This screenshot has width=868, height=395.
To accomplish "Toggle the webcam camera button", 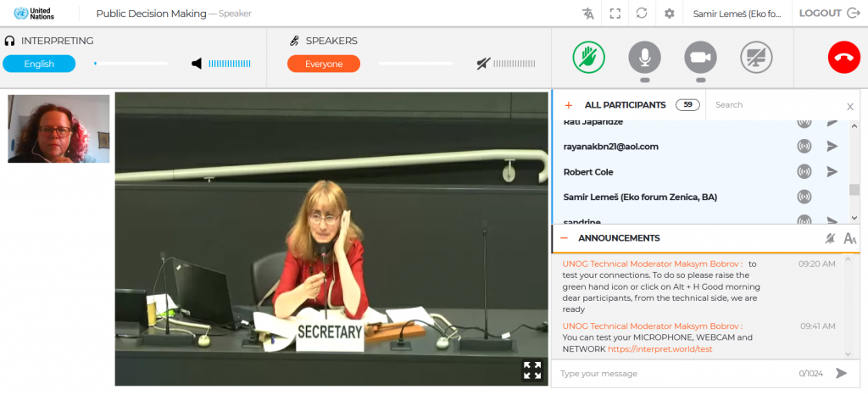I will pos(700,58).
